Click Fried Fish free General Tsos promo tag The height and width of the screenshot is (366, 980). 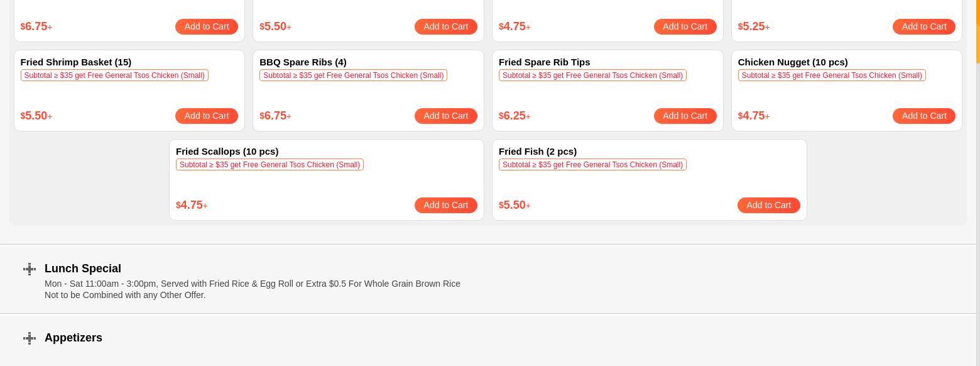tap(592, 165)
